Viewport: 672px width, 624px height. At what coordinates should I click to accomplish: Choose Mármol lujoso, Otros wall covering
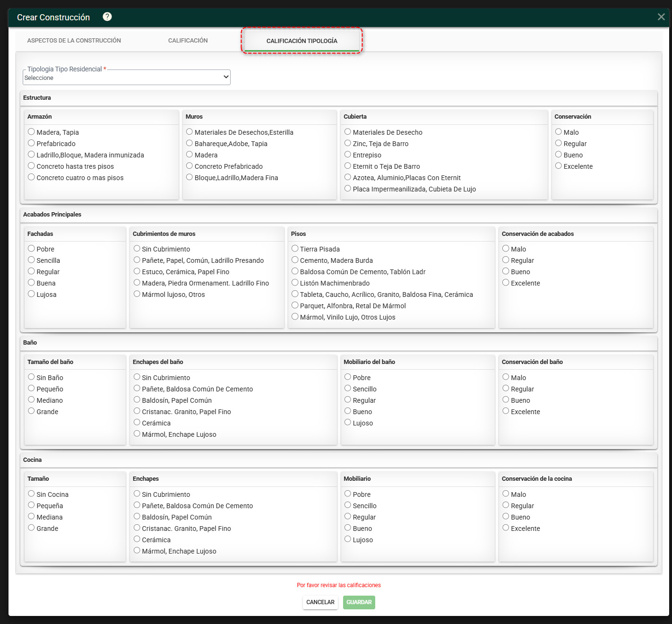[137, 294]
